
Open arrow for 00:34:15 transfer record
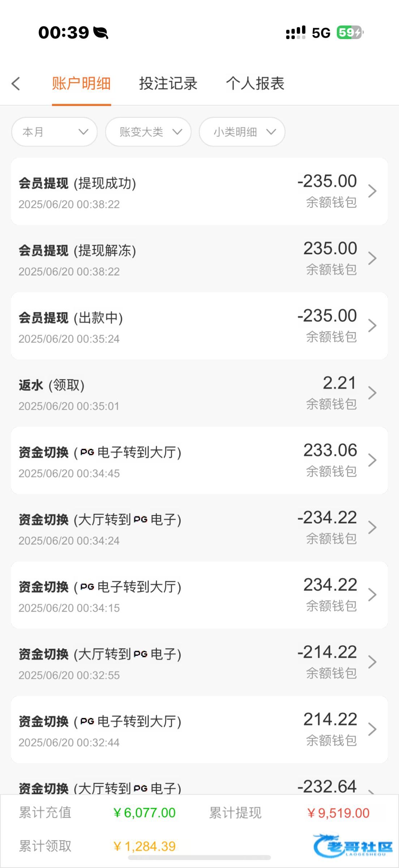click(x=372, y=595)
